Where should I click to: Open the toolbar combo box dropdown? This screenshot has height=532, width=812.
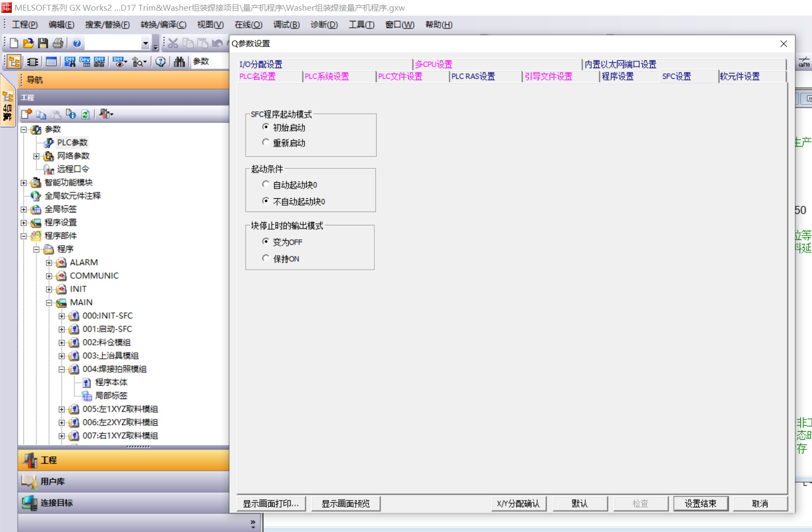pyautogui.click(x=145, y=43)
